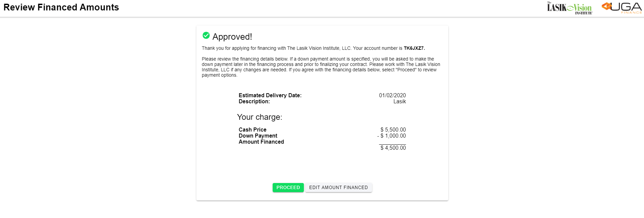This screenshot has width=644, height=218.
Task: Select the $ 5,500.00 cash price amount
Action: coord(393,130)
